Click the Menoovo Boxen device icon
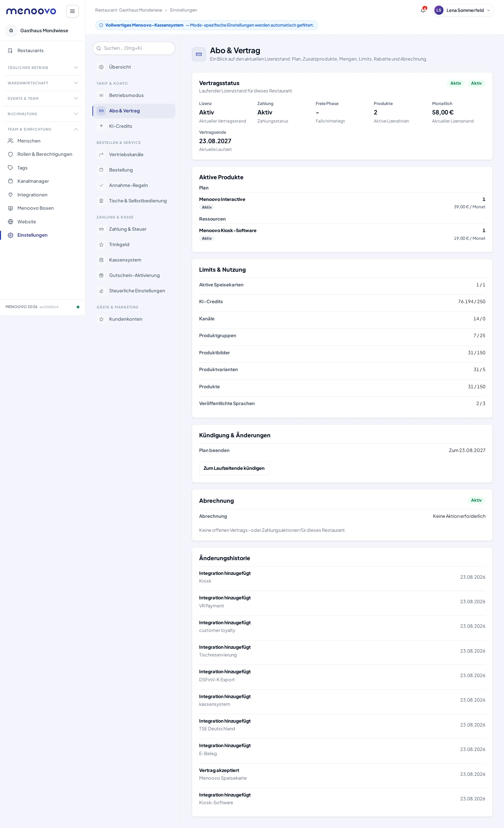Screen dimensions: 504x828 [x=10, y=208]
